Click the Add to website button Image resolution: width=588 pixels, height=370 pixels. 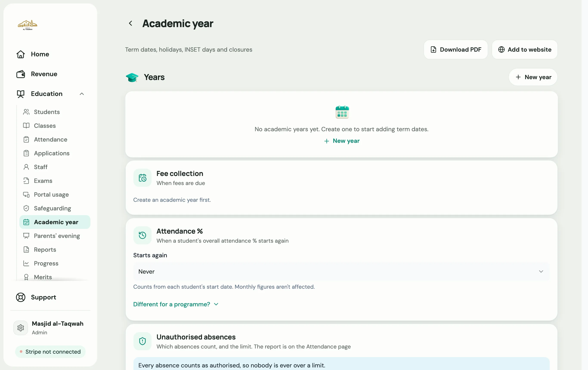[525, 49]
